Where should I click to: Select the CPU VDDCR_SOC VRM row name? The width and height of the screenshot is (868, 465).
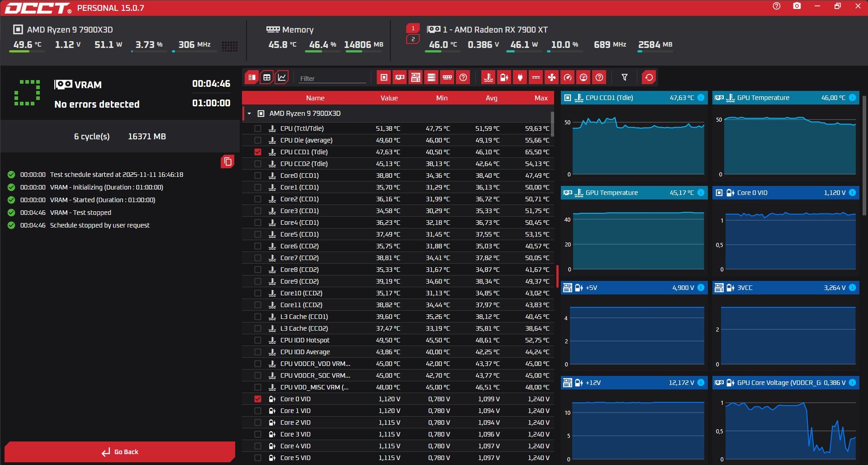coord(315,375)
